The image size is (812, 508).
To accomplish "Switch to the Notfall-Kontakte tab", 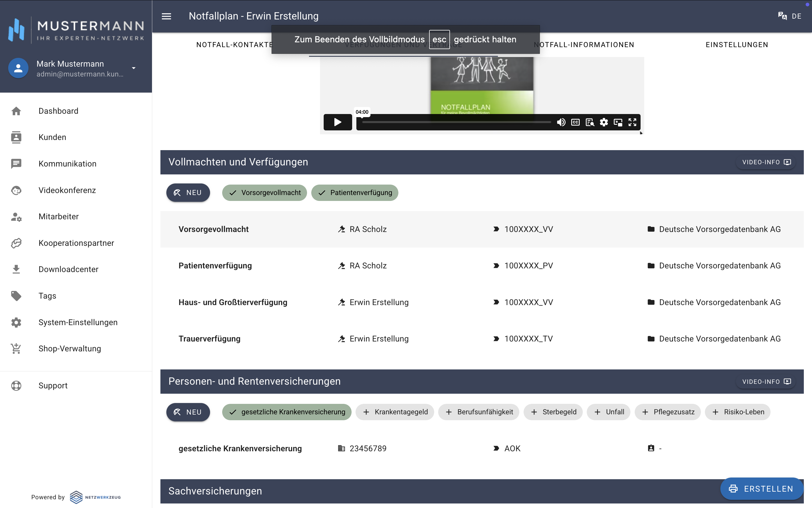I will (x=235, y=45).
